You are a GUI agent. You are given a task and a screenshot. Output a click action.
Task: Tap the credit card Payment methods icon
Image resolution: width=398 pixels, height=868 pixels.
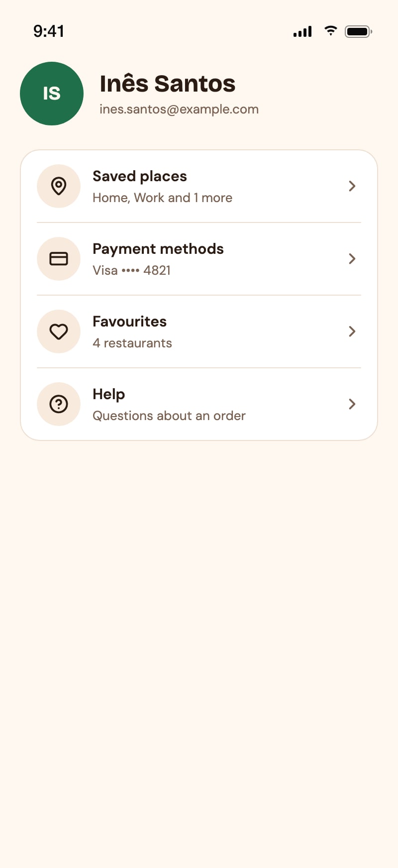pos(59,259)
